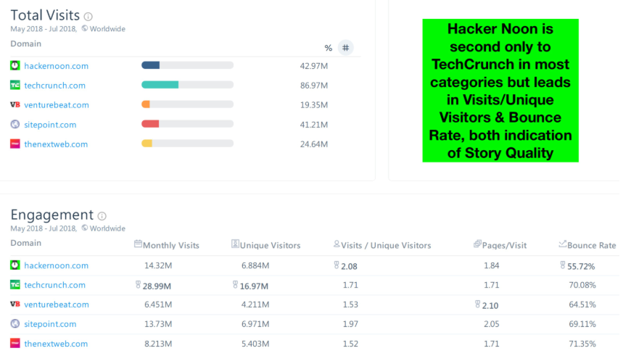Switch Total Visits to number view
631x364 pixels.
[346, 48]
